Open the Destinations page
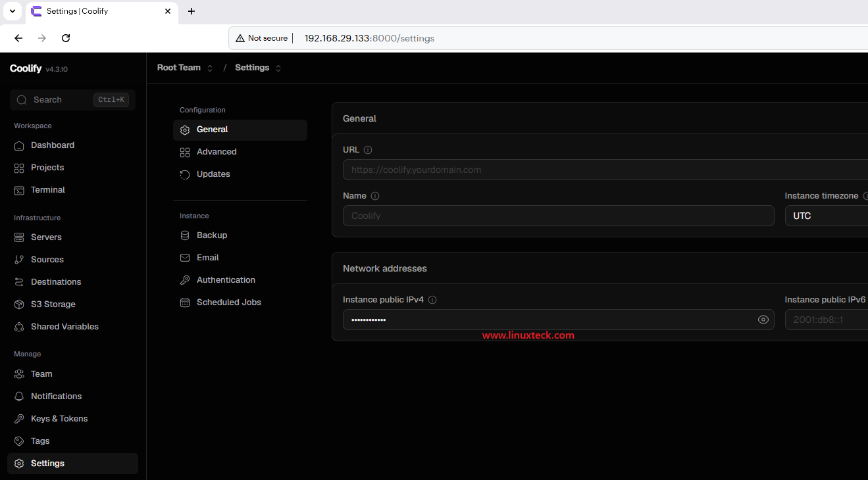Image resolution: width=868 pixels, height=480 pixels. tap(72, 282)
